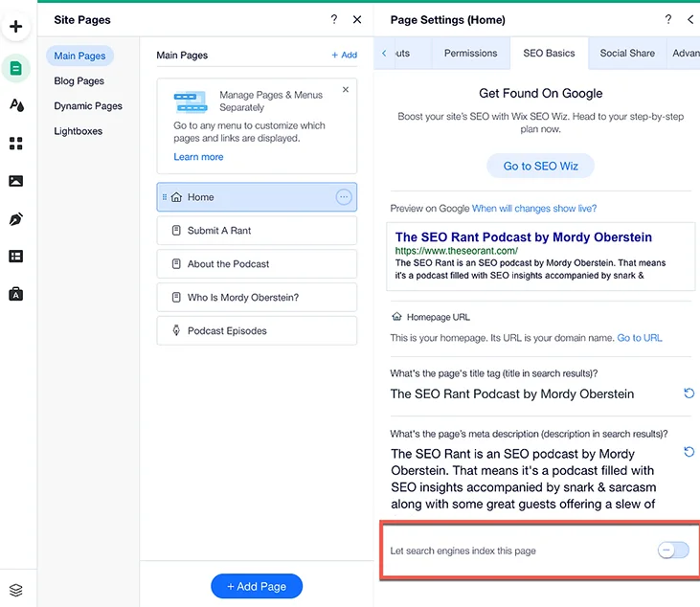
Task: Open the Add Apps grid icon
Action: coord(16,144)
